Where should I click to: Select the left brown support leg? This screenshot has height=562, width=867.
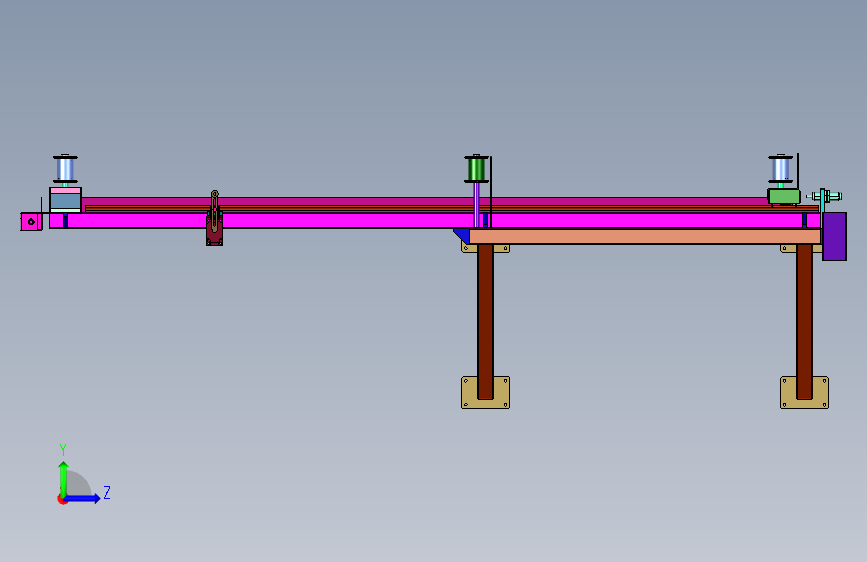[x=485, y=321]
